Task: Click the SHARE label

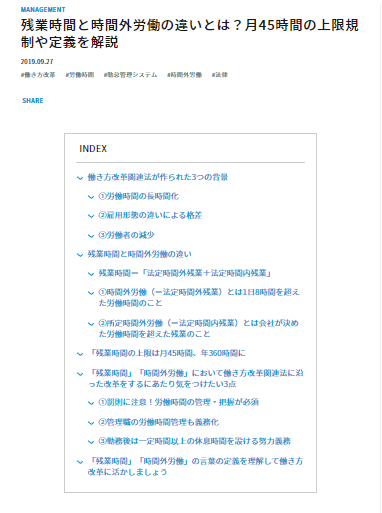Action: pyautogui.click(x=33, y=101)
